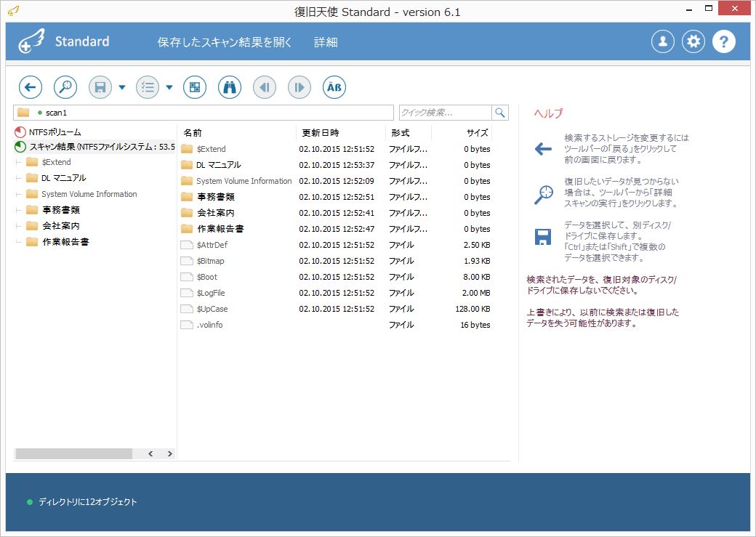Click the tree scrollbar right arrow

pos(169,453)
